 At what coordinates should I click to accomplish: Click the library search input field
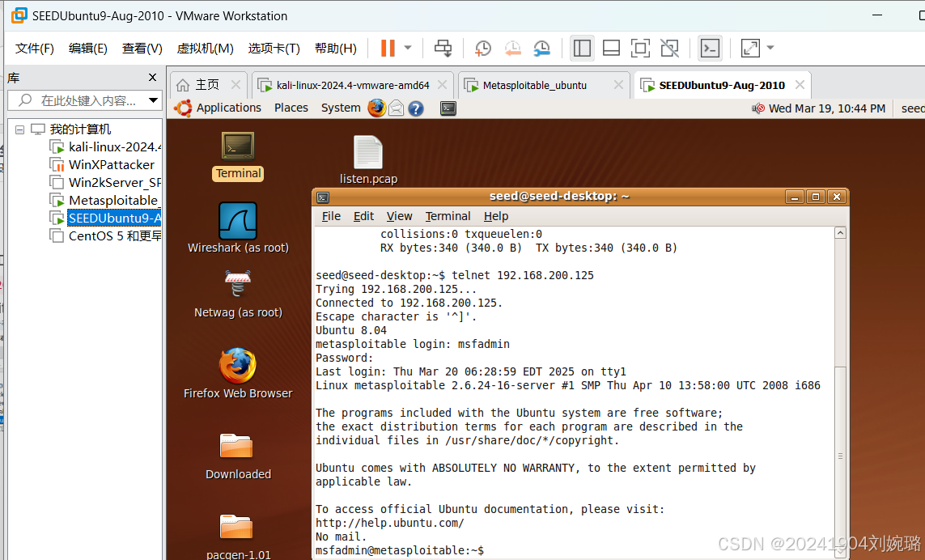click(84, 100)
